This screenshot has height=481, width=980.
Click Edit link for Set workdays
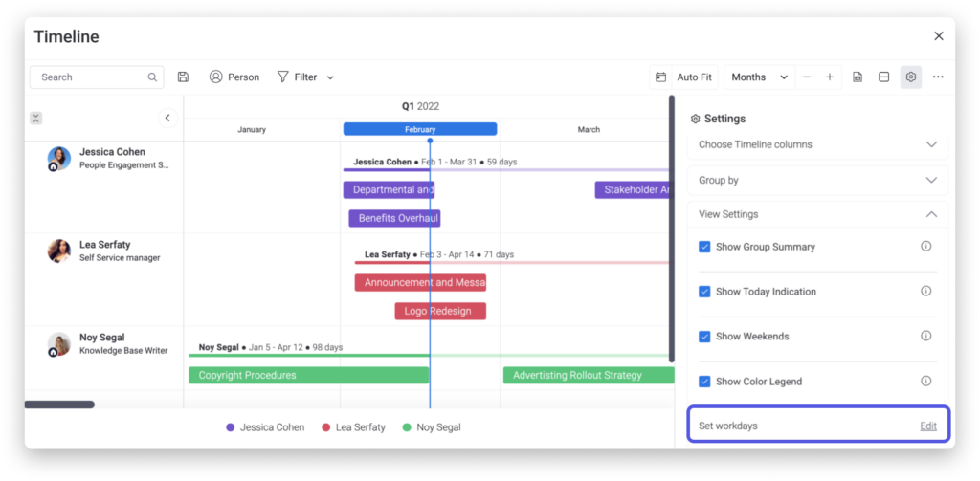click(927, 426)
